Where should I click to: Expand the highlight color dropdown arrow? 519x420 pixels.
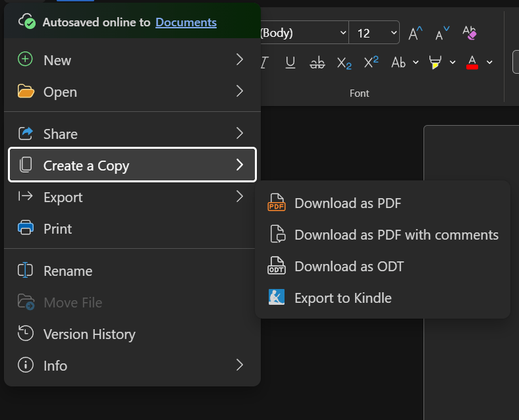point(452,63)
